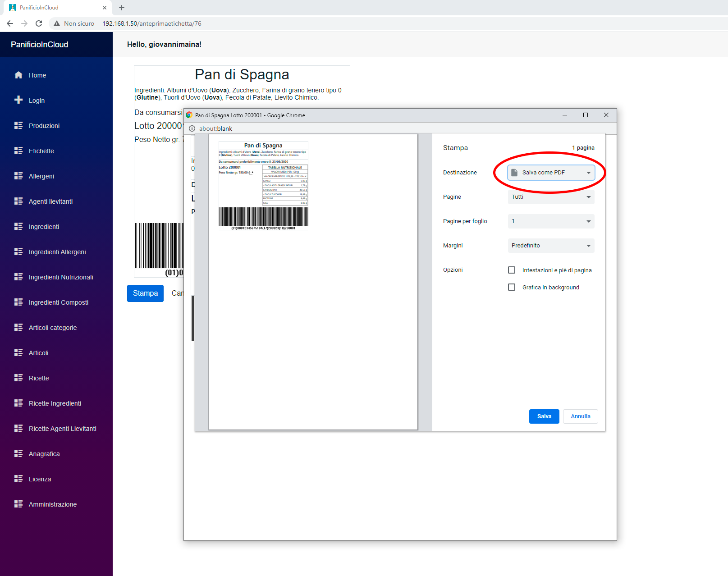Open the Pagine per foglio dropdown

click(551, 221)
